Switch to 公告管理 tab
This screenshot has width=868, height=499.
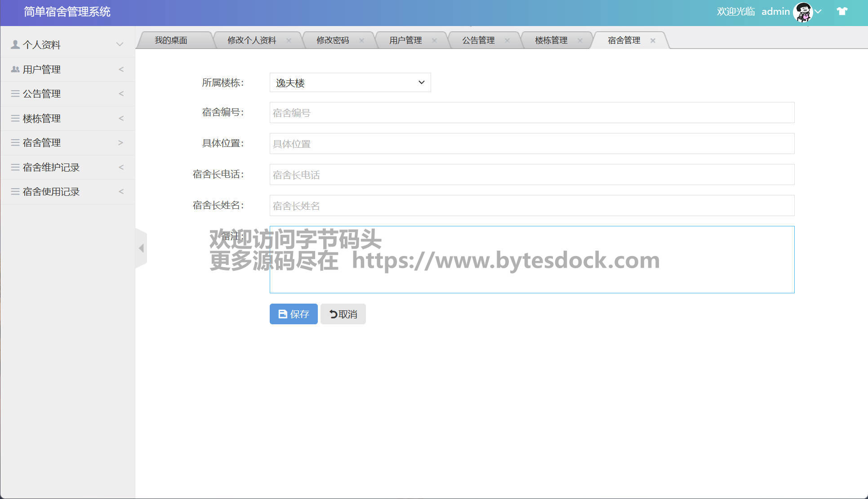coord(478,40)
